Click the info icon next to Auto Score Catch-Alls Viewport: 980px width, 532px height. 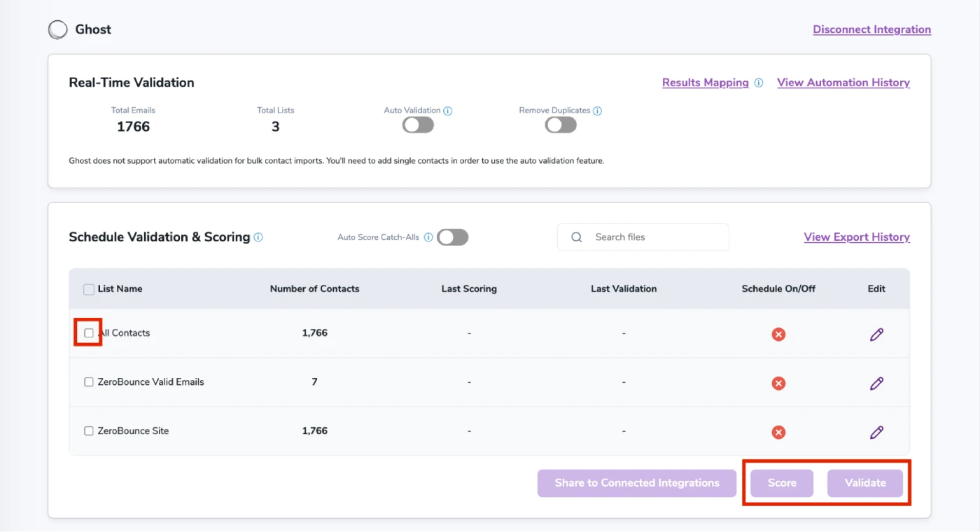point(428,237)
